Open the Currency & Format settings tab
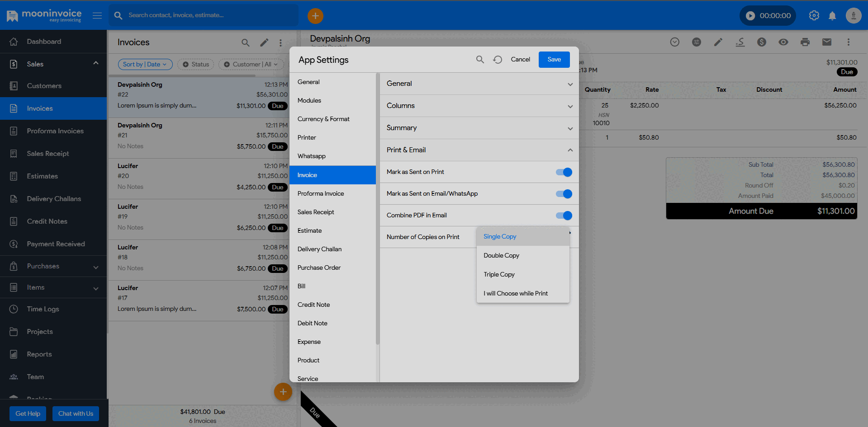 point(332,119)
